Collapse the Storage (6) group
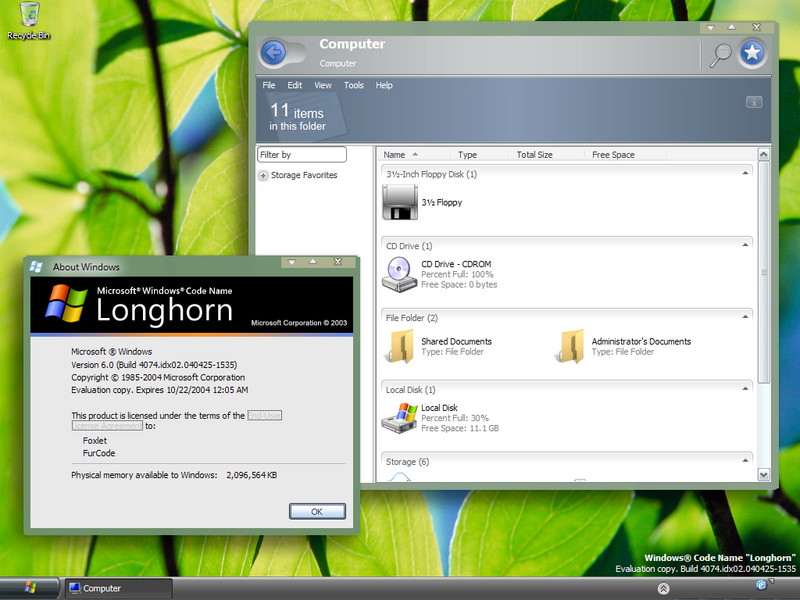Image resolution: width=800 pixels, height=600 pixels. 745,461
